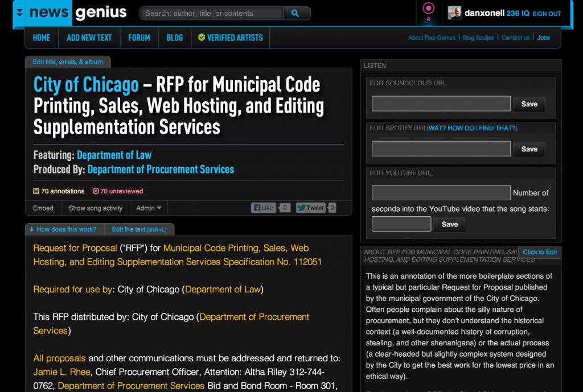Focus the SoundCloud URL input field
This screenshot has width=583, height=392.
pyautogui.click(x=441, y=104)
